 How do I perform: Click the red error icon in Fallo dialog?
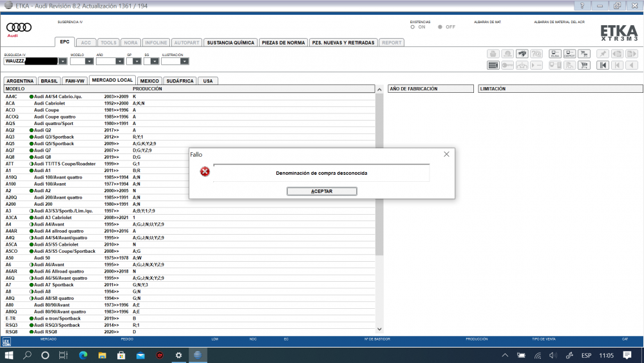[x=205, y=172]
